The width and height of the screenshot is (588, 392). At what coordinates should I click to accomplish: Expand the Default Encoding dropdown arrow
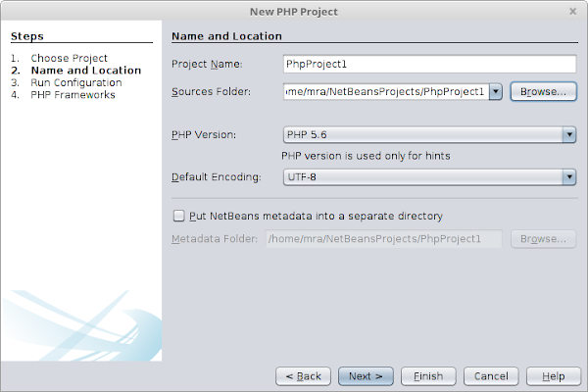(569, 176)
